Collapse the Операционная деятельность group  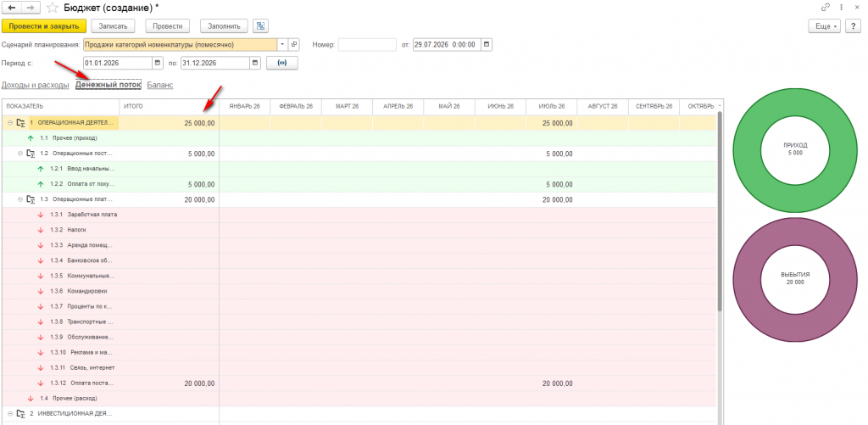point(10,122)
